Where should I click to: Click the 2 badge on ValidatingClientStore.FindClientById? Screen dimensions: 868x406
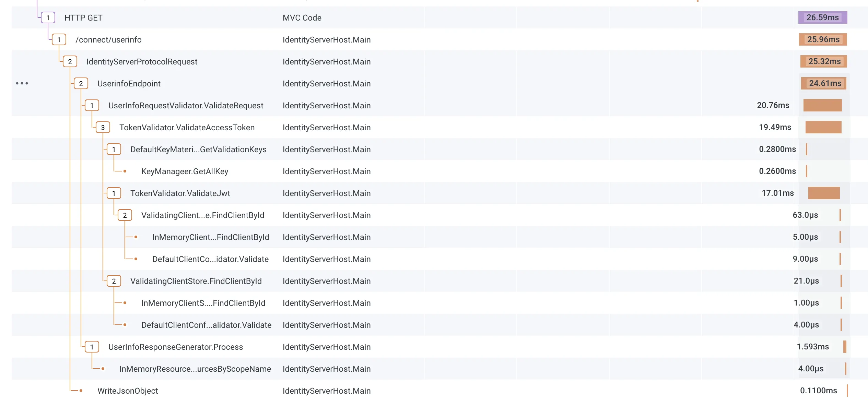114,281
